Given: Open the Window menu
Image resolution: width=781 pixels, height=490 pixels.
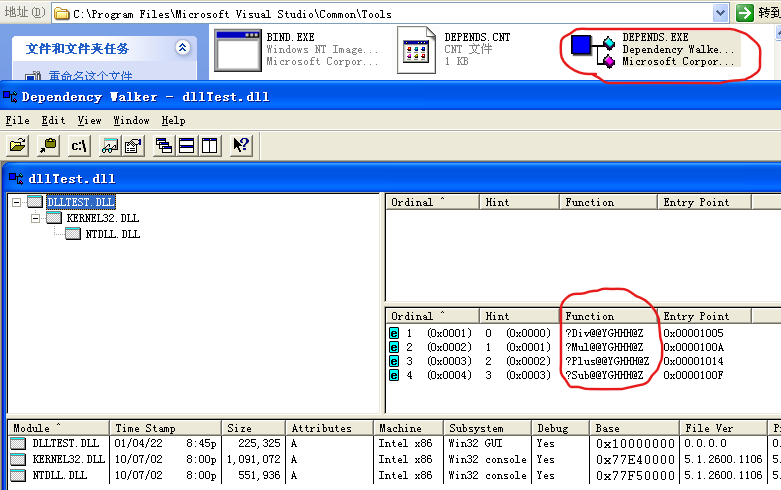Looking at the screenshot, I should click(131, 121).
